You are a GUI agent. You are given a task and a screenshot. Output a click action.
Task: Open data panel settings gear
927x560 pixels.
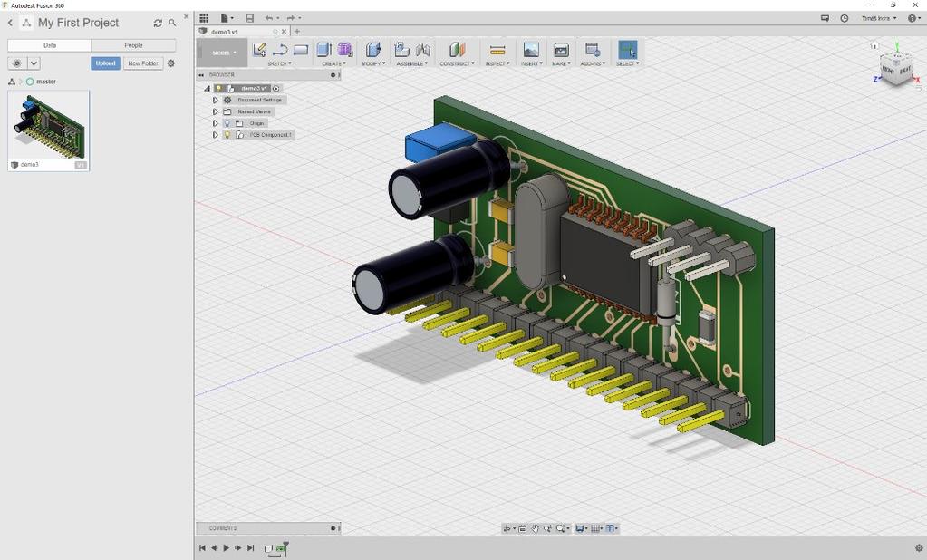click(171, 63)
